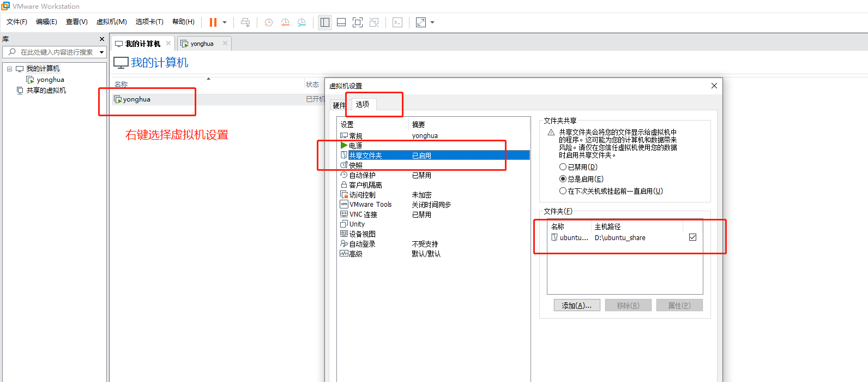Click the 移除(R) button
The width and height of the screenshot is (868, 382).
coord(628,305)
